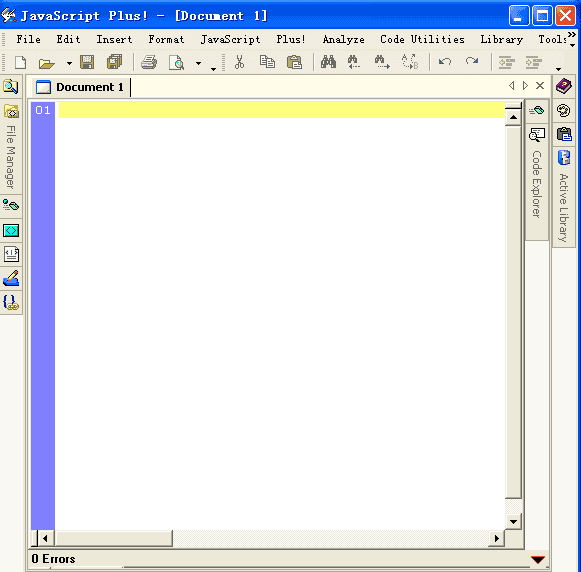Open the dropdown arrow next to Open
The width and height of the screenshot is (581, 572).
click(69, 63)
